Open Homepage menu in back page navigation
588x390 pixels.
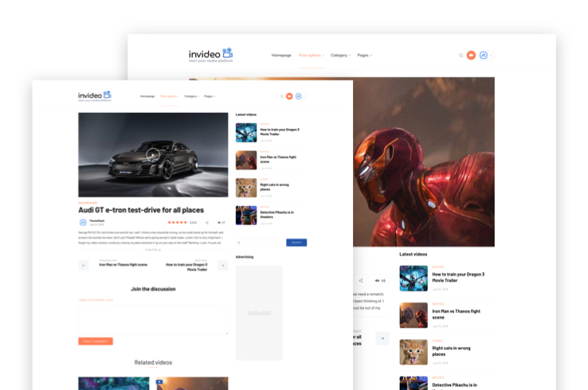pos(281,56)
